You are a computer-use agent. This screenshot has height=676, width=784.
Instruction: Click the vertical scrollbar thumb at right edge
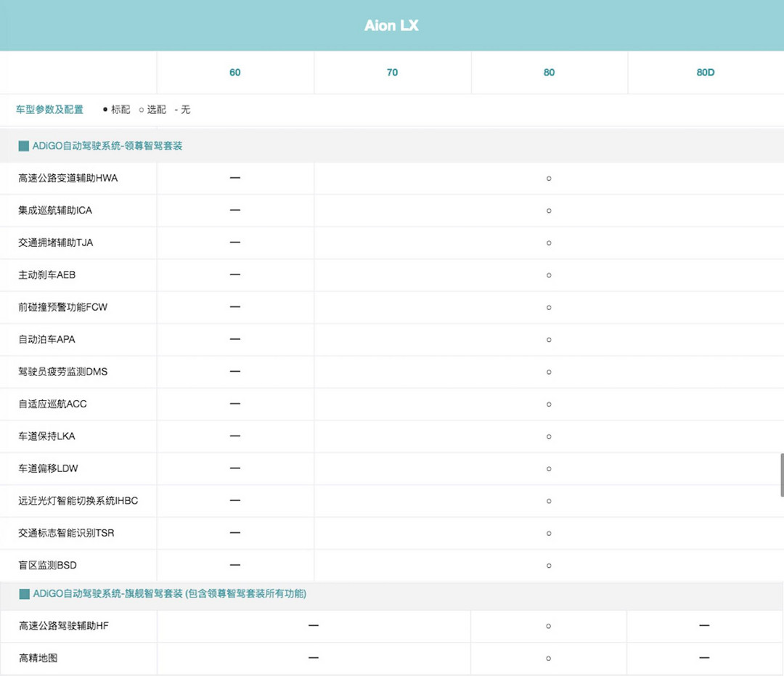[782, 475]
